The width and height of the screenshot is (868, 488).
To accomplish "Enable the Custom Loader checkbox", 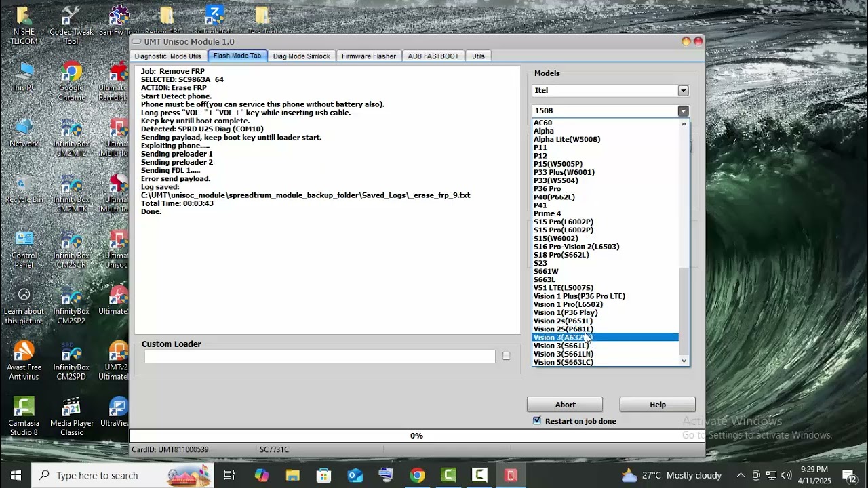I will [506, 356].
